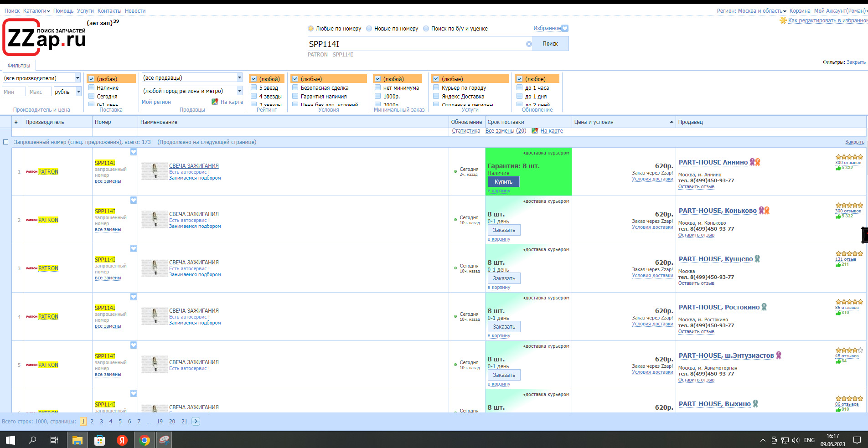The image size is (868, 448).
Task: Click the award ribbon beside PART-HOUSE, Кунцево
Action: tap(757, 258)
